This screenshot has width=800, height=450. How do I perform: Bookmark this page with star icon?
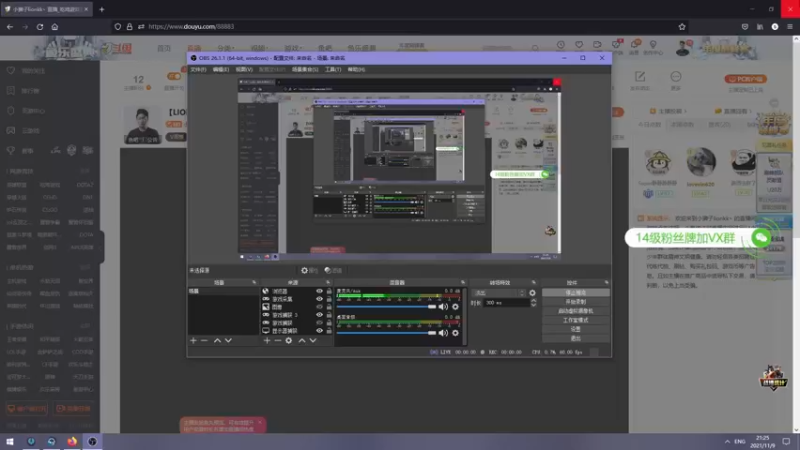pyautogui.click(x=682, y=27)
